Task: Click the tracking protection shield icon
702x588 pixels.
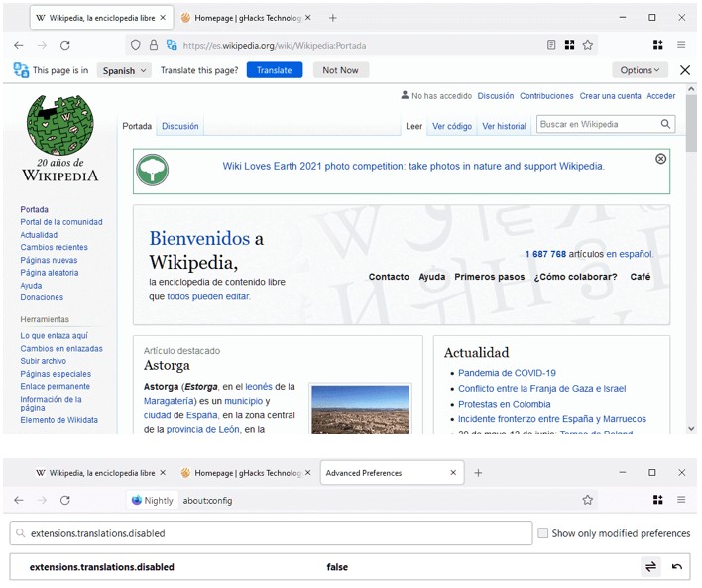Action: [136, 45]
